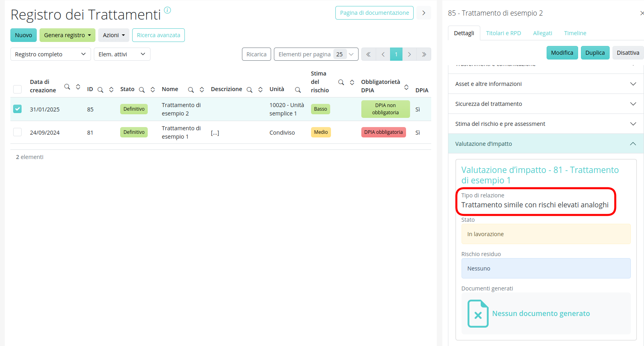Viewport: 644px width, 346px height.
Task: Search within the Unità column
Action: tap(298, 89)
